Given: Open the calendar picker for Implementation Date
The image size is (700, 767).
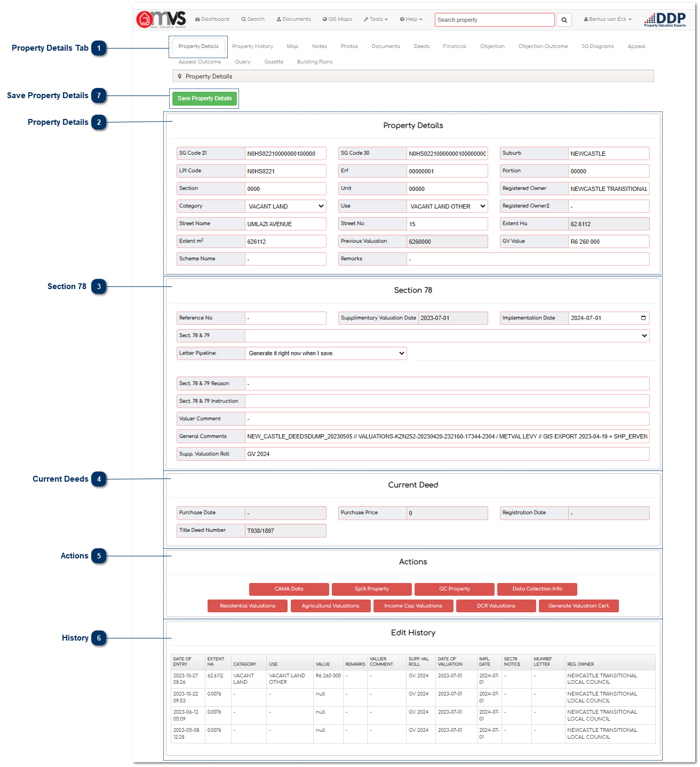Looking at the screenshot, I should point(643,318).
